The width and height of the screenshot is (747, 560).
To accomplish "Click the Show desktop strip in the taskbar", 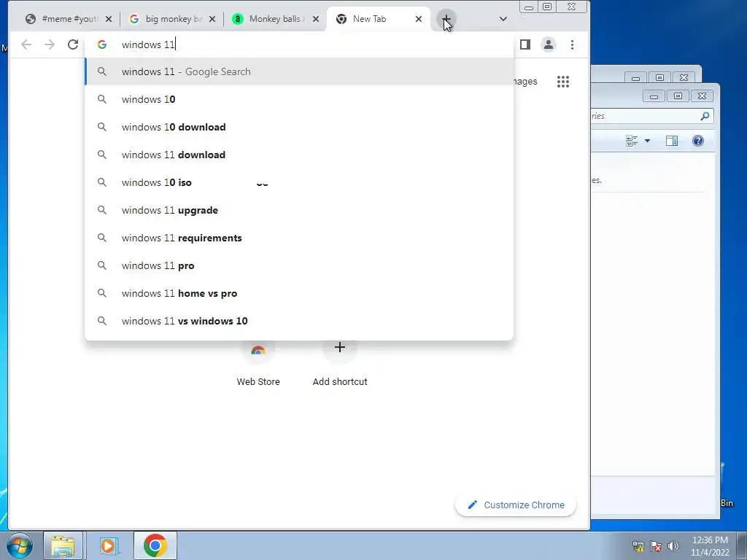I will coord(742,545).
